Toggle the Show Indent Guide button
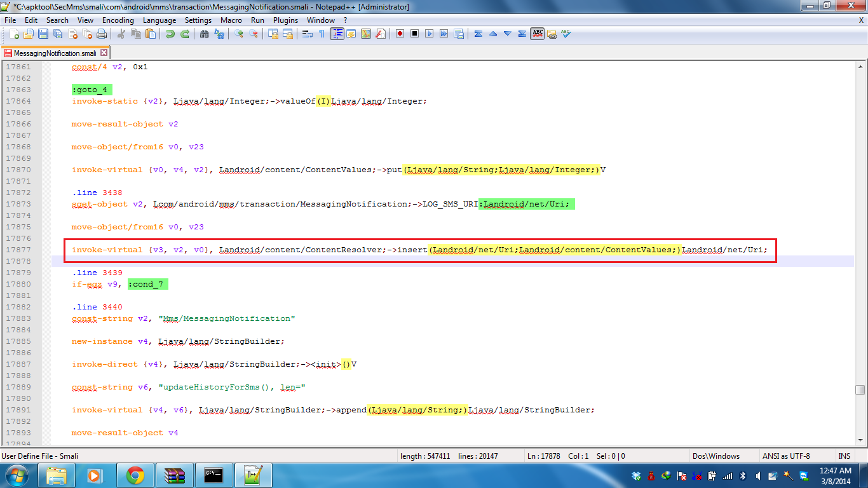The width and height of the screenshot is (868, 488). tap(337, 34)
